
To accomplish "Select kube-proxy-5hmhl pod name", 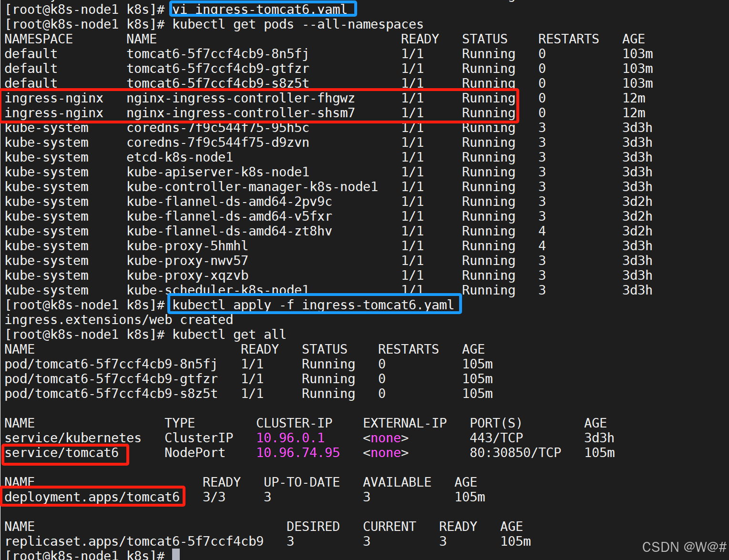I will coord(187,246).
